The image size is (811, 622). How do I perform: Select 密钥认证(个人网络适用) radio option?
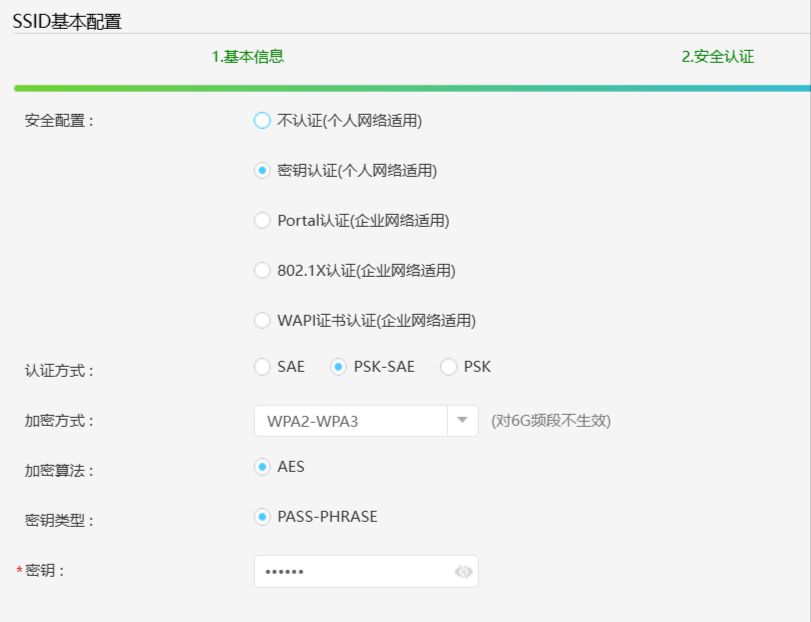(x=262, y=171)
